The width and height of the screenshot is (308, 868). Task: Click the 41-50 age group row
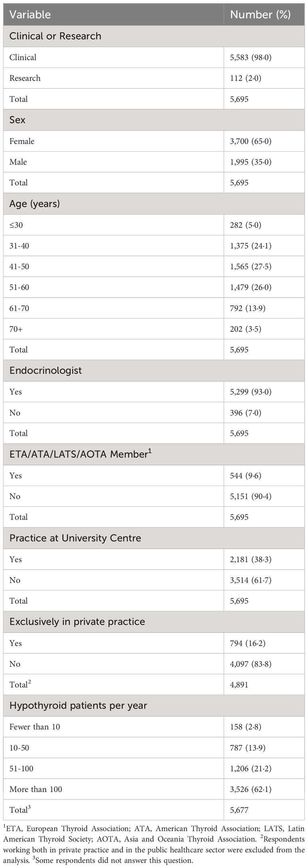point(154,266)
